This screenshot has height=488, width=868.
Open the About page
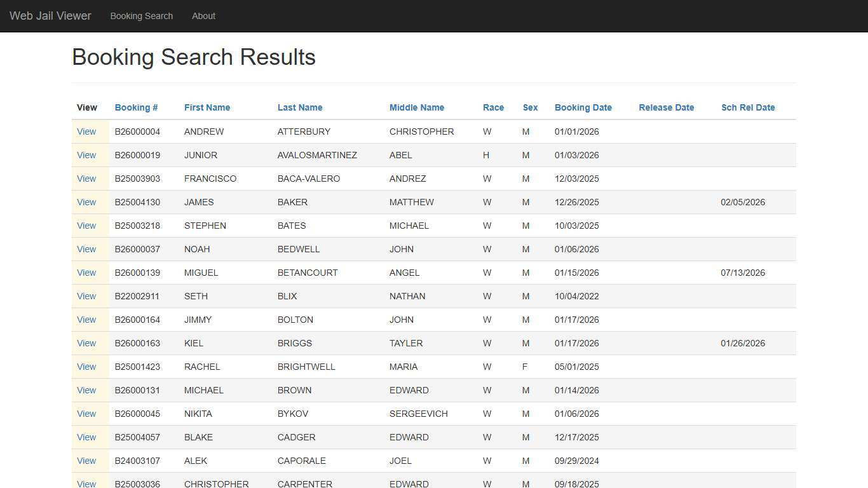(203, 16)
